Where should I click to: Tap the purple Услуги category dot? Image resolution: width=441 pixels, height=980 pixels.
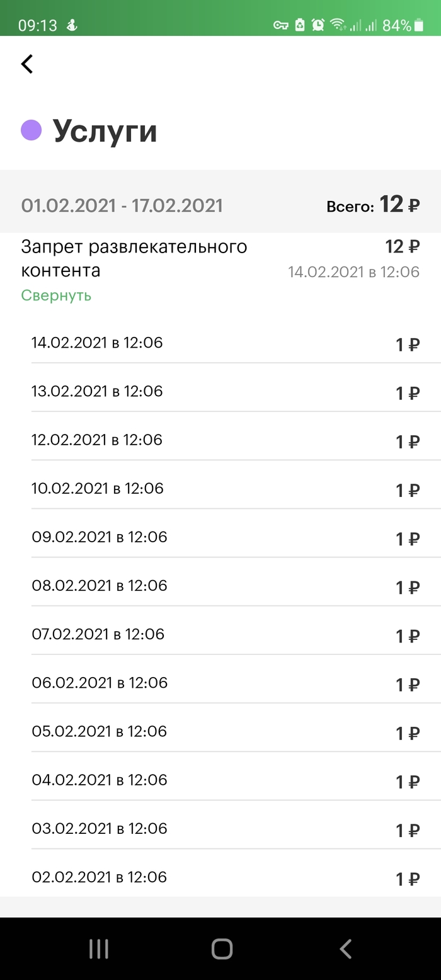(x=31, y=130)
